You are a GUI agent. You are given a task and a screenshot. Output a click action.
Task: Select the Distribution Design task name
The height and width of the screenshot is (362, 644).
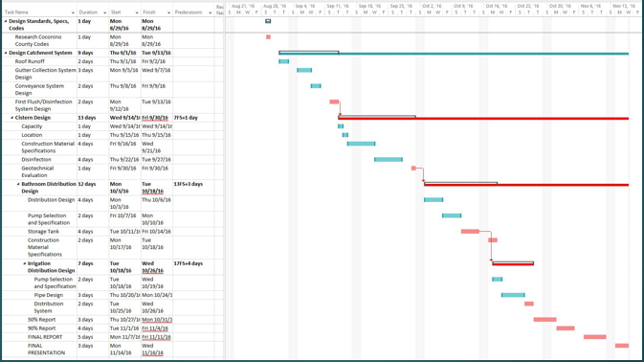(51, 200)
